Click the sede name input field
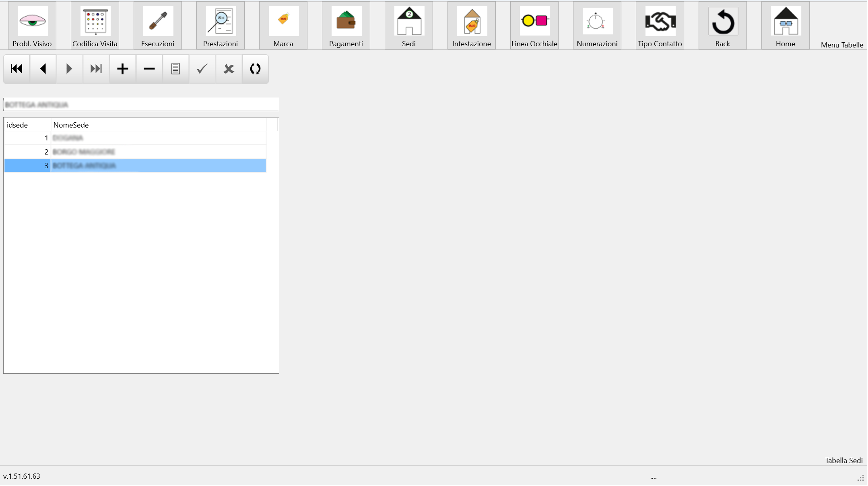 (x=141, y=105)
